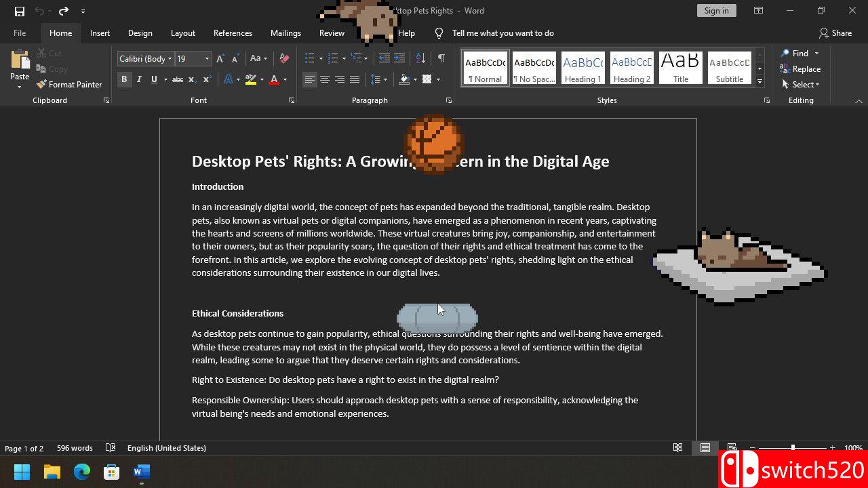Toggle Italic formatting

pyautogui.click(x=139, y=79)
